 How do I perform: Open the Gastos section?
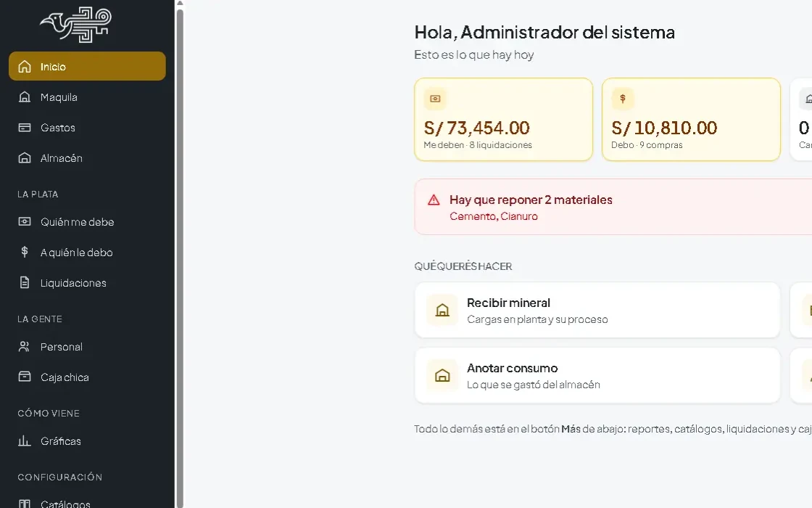click(87, 128)
